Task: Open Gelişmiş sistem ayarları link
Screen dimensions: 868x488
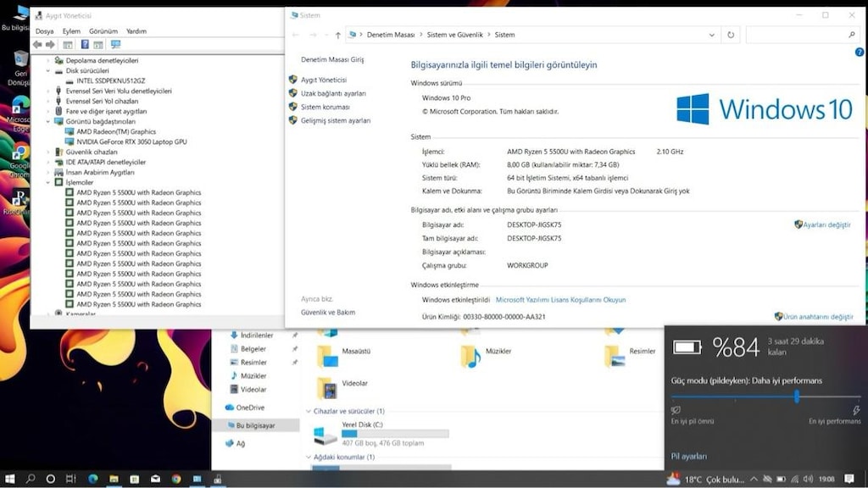Action: click(336, 120)
